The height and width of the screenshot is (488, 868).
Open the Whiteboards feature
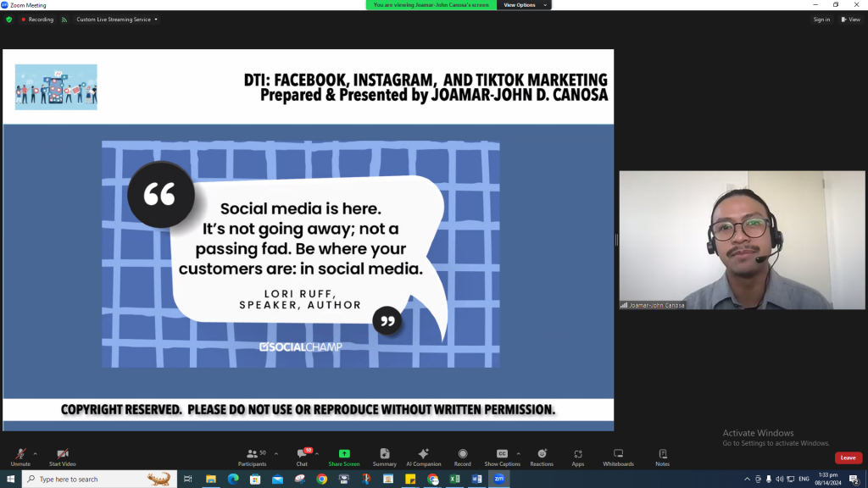[620, 457]
